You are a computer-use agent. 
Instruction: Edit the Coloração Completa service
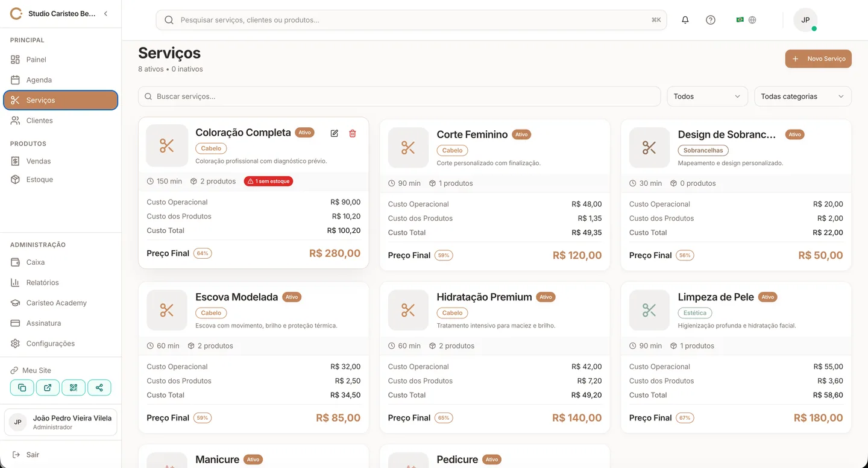(335, 133)
